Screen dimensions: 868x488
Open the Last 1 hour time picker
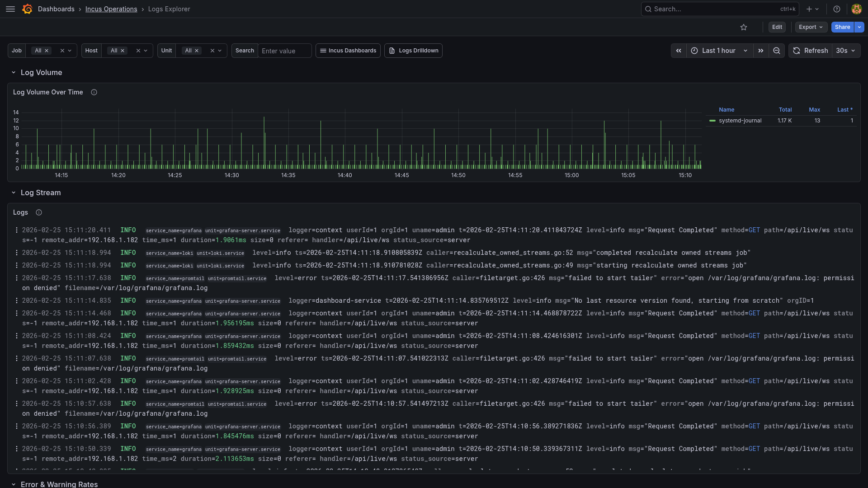click(720, 51)
